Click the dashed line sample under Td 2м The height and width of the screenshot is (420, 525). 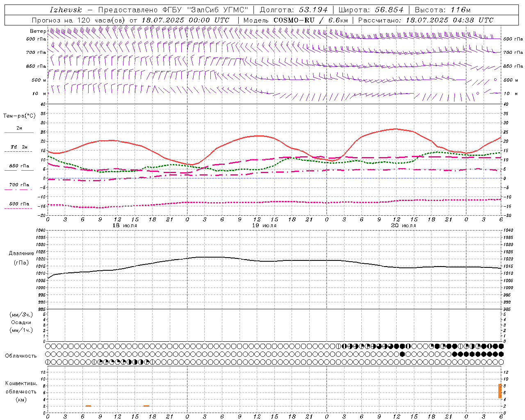tap(18, 152)
